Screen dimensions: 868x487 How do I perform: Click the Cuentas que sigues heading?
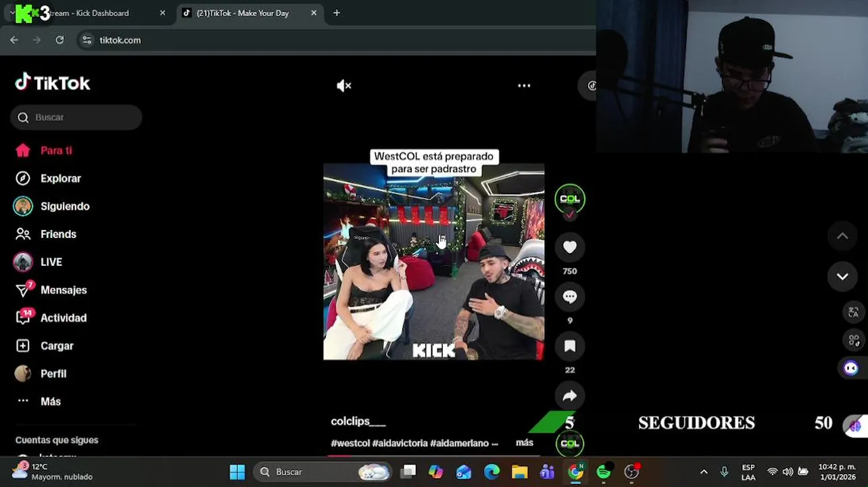57,440
